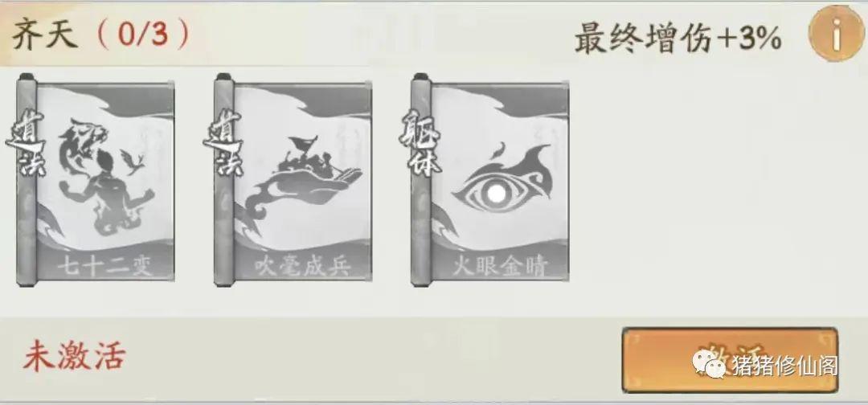
Task: Click the red 未激活 status label
Action: tap(74, 356)
